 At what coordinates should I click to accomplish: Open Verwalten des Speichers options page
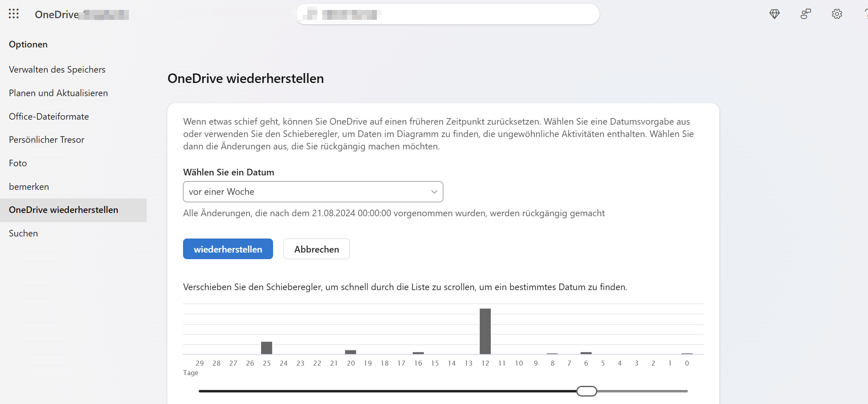(x=57, y=69)
